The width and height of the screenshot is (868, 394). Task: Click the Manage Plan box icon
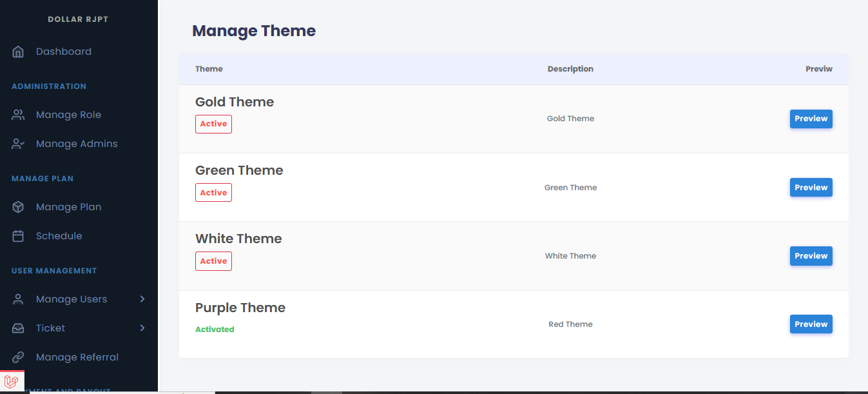coord(18,207)
